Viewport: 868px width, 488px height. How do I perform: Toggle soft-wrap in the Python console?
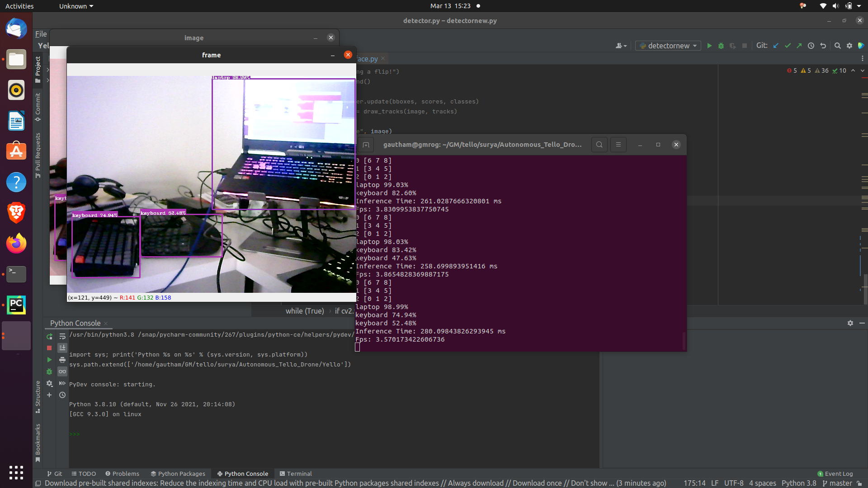click(62, 337)
